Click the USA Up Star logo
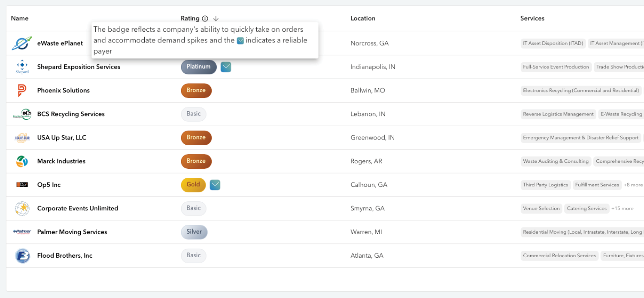 [22, 138]
